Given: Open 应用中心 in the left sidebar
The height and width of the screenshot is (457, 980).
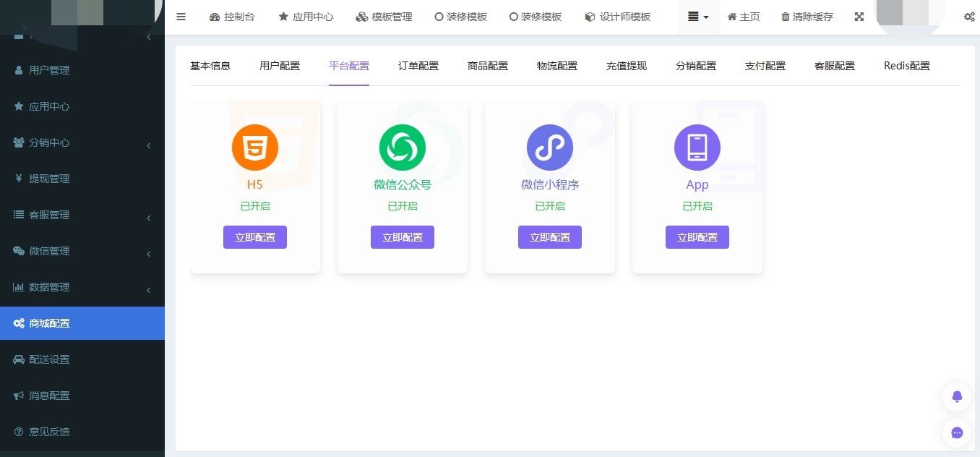Looking at the screenshot, I should pos(82,106).
